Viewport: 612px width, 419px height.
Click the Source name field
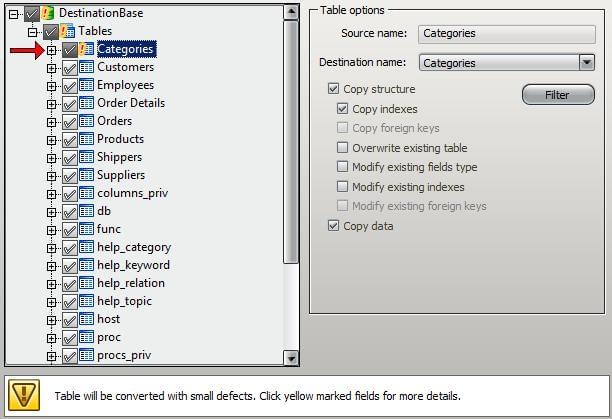507,34
